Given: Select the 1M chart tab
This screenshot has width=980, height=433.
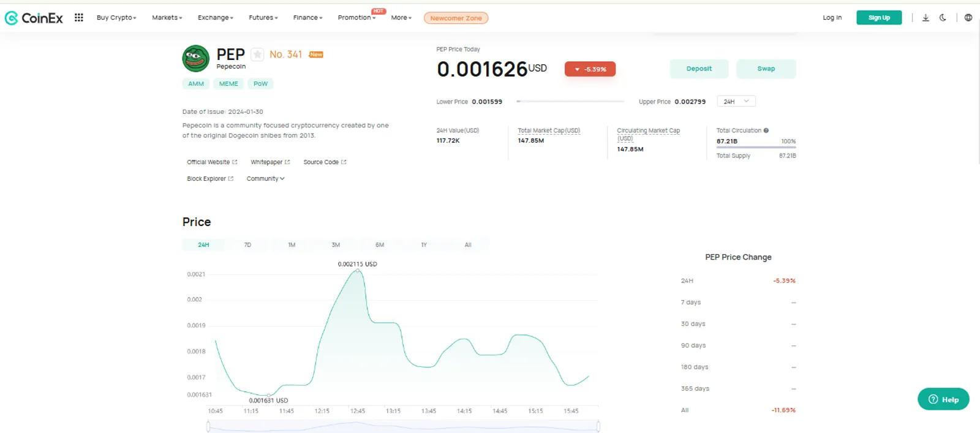Looking at the screenshot, I should (x=292, y=245).
